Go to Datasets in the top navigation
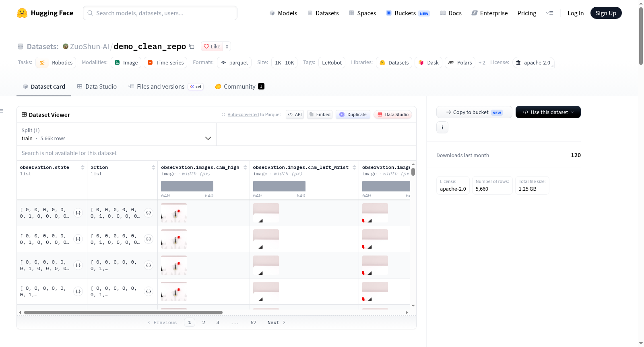The image size is (644, 347). point(323,13)
